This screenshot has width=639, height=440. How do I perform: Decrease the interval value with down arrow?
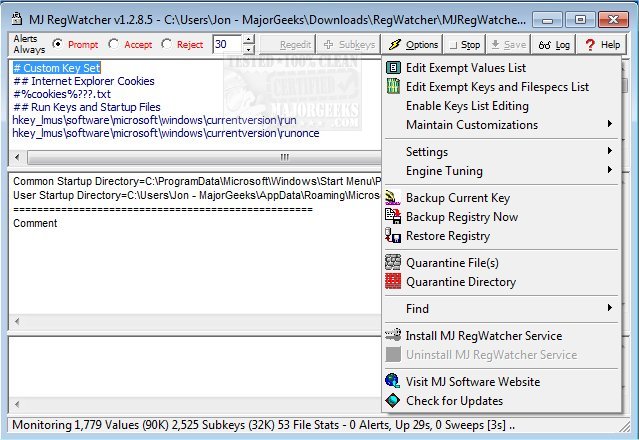(x=249, y=50)
